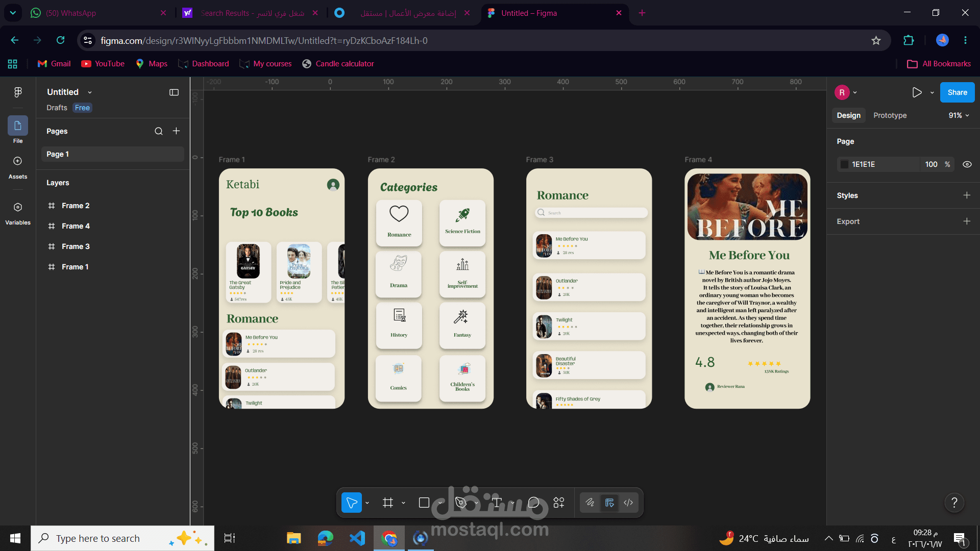The height and width of the screenshot is (551, 980).
Task: Toggle page background visibility eye icon
Action: coord(967,164)
